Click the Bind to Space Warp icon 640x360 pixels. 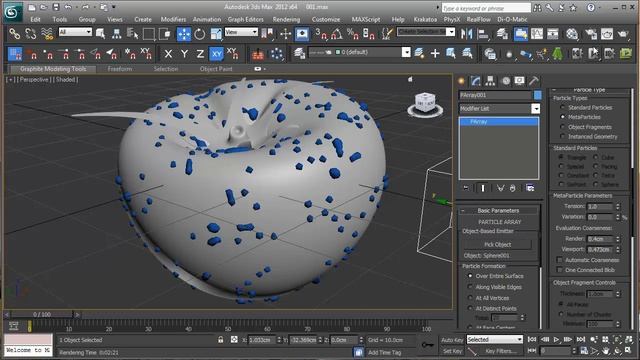(x=47, y=34)
